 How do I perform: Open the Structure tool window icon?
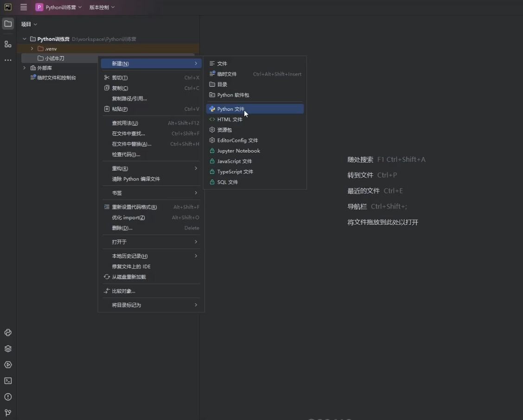tap(7, 44)
